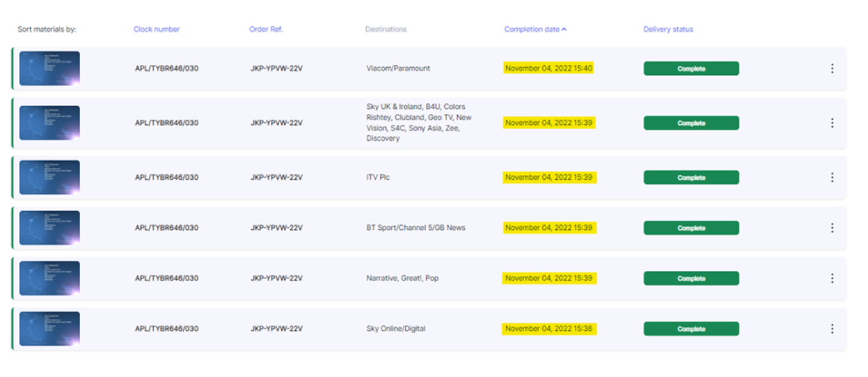868x377 pixels.
Task: Open thumbnail of the Viacom/Paramount material
Action: (49, 68)
